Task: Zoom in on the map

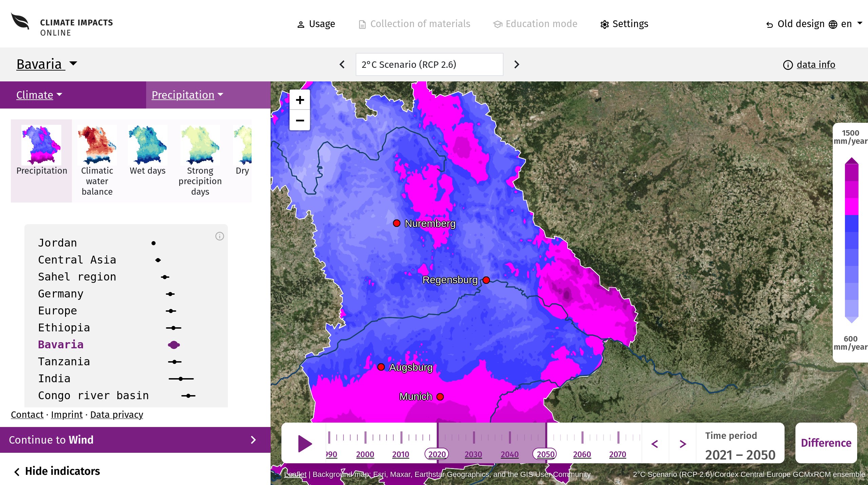Action: [x=300, y=100]
